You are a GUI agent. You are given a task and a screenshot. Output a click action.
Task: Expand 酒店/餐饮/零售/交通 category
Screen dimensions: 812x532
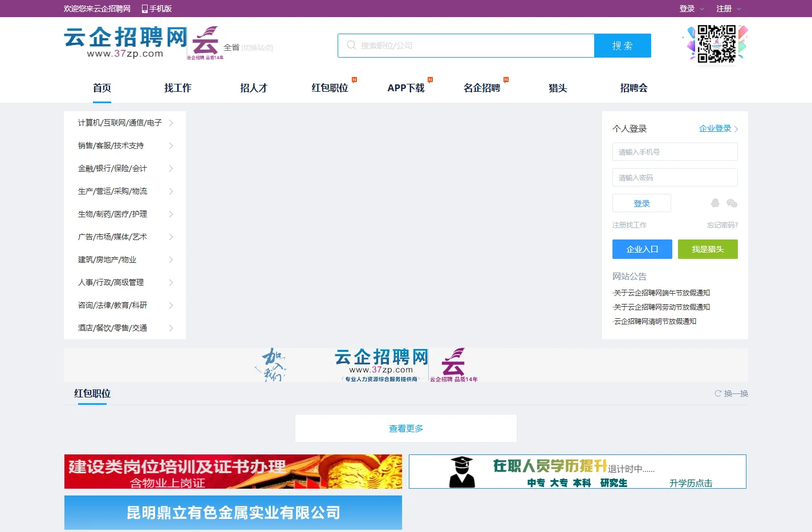[125, 328]
